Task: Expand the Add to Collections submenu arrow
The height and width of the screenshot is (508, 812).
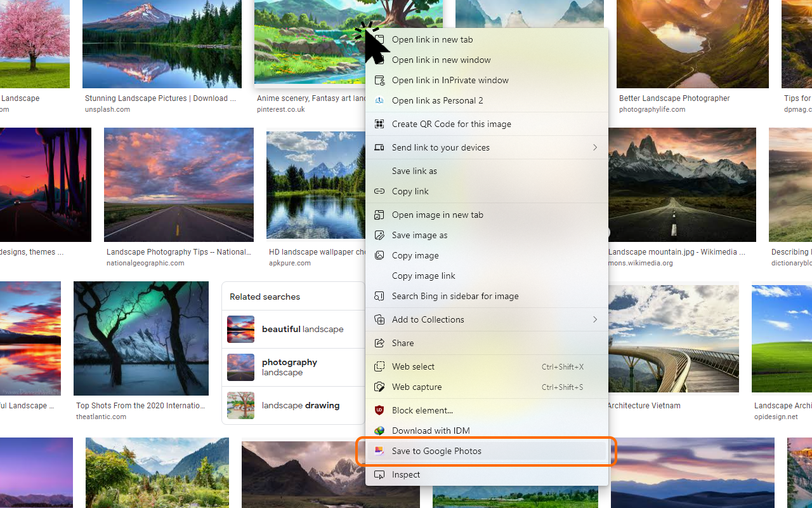Action: (x=594, y=319)
